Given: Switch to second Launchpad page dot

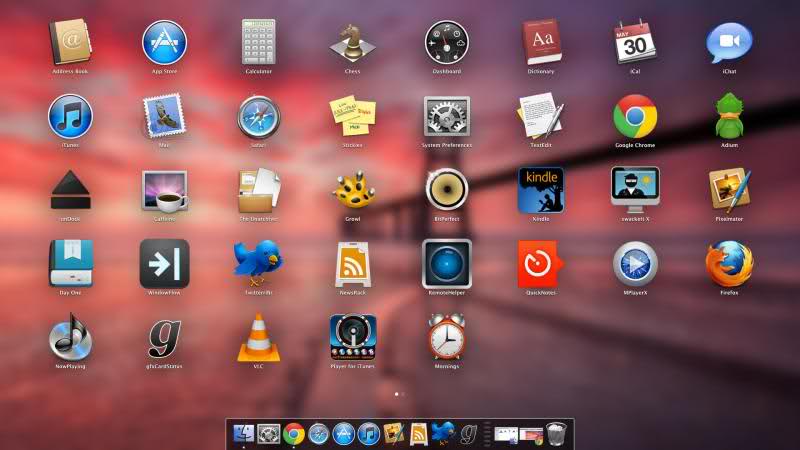Looking at the screenshot, I should [403, 394].
